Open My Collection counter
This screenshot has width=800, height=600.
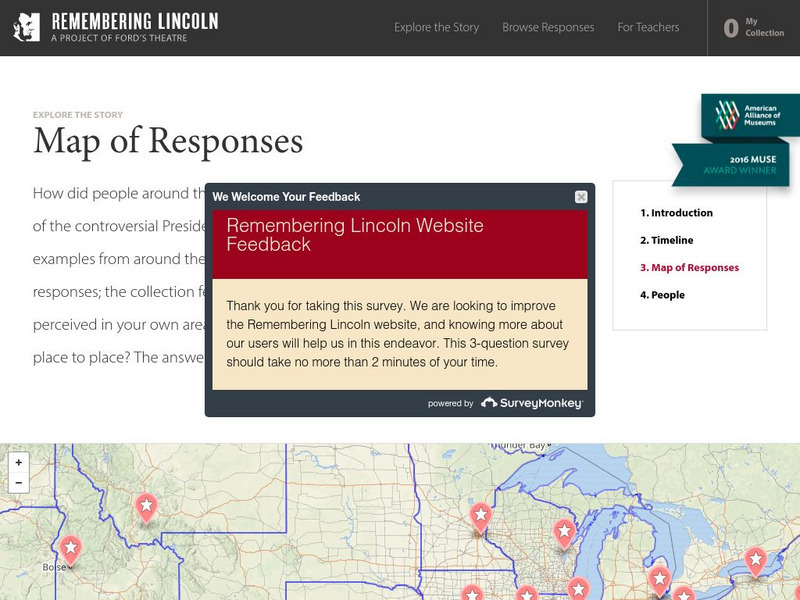coord(754,28)
